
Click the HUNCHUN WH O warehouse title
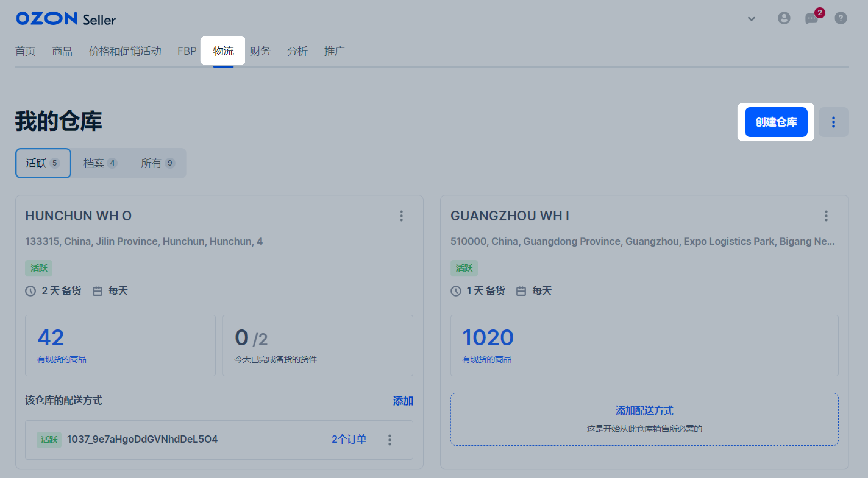[78, 216]
